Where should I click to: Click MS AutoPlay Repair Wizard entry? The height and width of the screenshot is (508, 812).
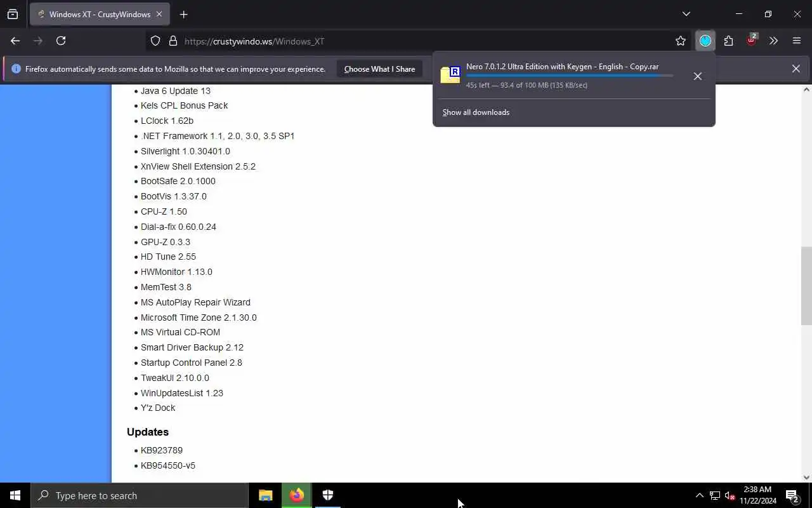[195, 302]
